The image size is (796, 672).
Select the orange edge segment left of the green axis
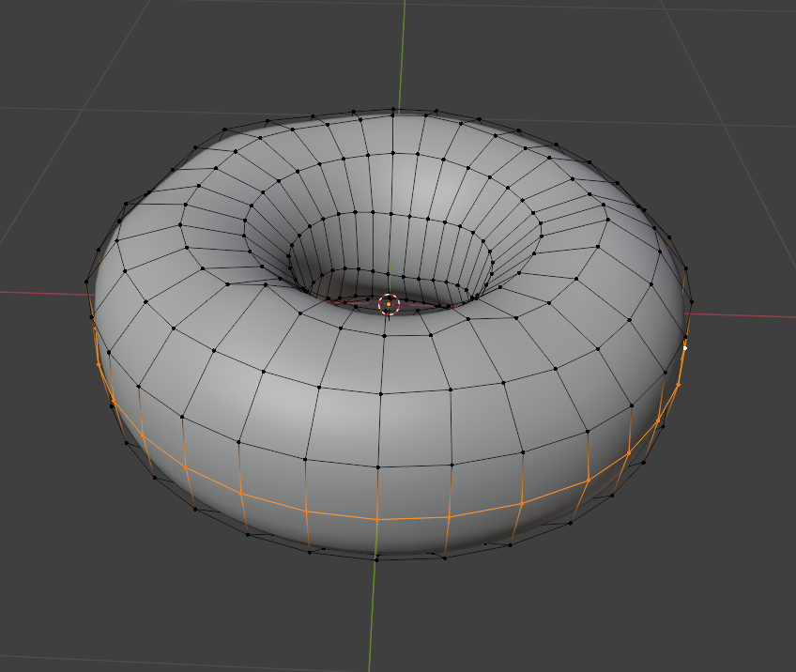point(342,515)
